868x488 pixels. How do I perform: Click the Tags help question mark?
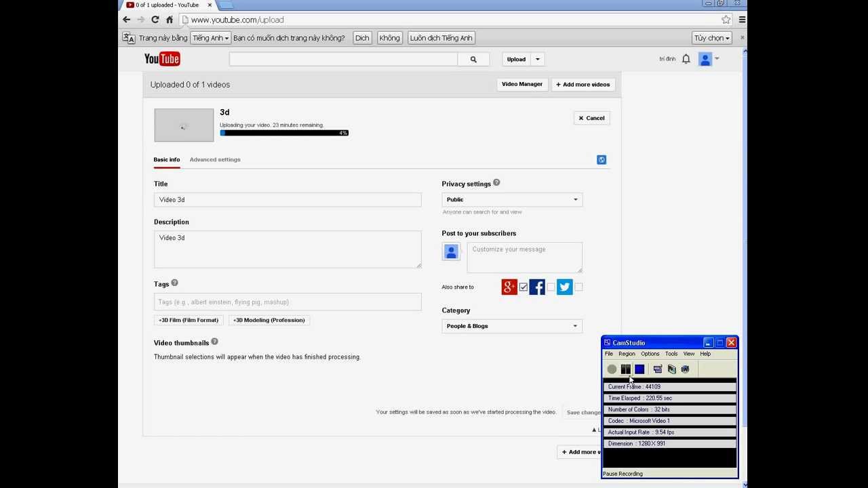[x=174, y=283]
